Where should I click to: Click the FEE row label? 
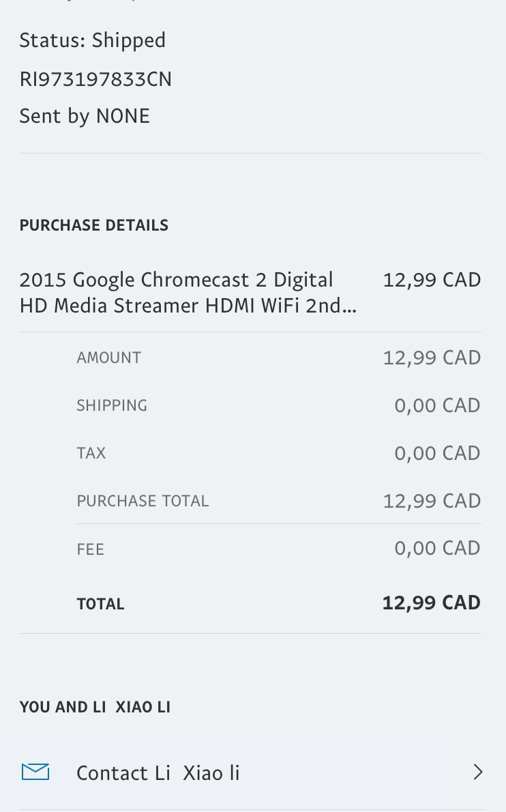click(x=91, y=549)
